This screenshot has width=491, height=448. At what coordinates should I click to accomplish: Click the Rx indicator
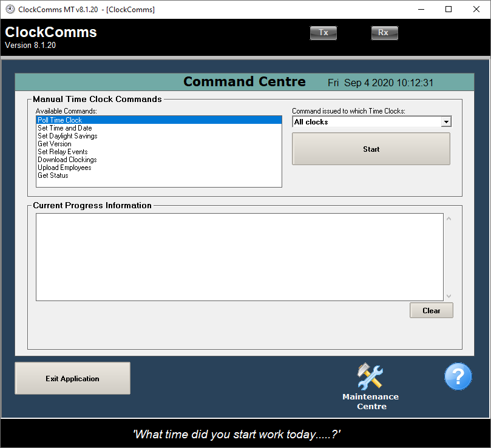[x=384, y=33]
